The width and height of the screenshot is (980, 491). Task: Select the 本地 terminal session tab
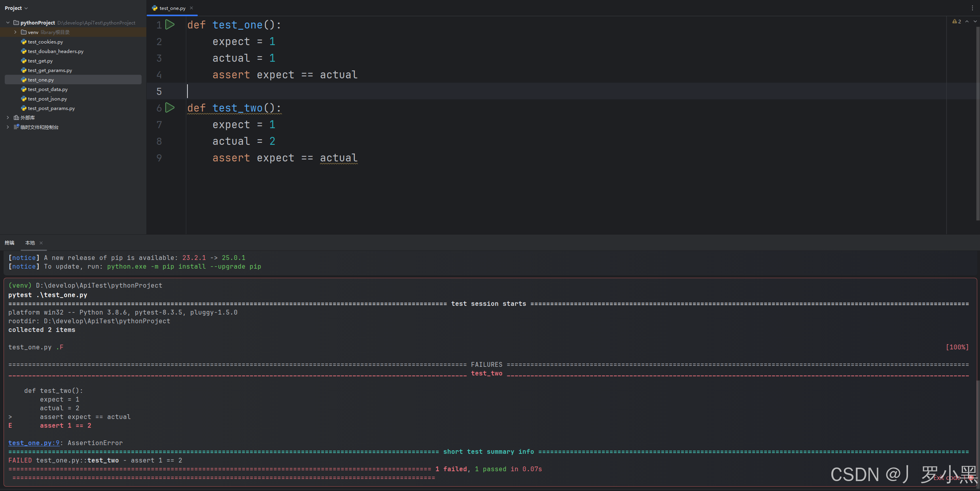click(x=30, y=243)
